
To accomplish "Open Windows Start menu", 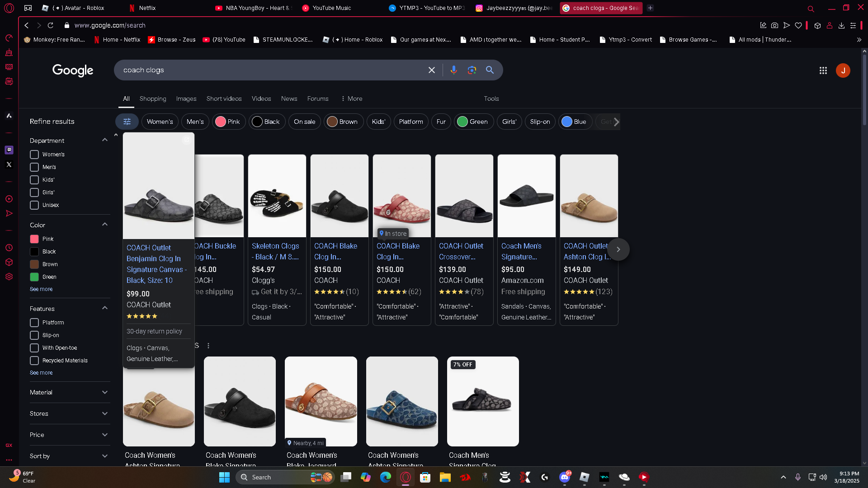I will (224, 477).
